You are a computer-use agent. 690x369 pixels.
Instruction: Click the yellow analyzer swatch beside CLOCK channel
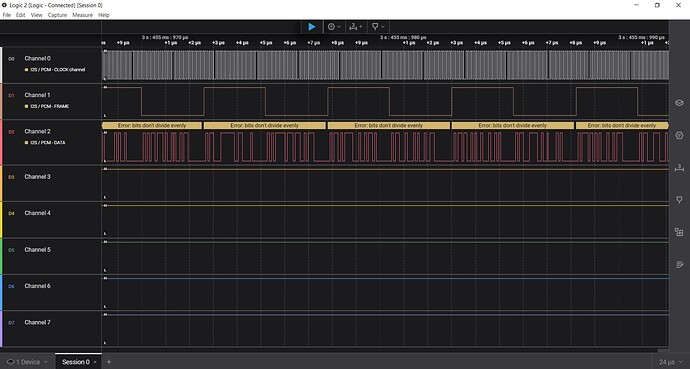26,69
